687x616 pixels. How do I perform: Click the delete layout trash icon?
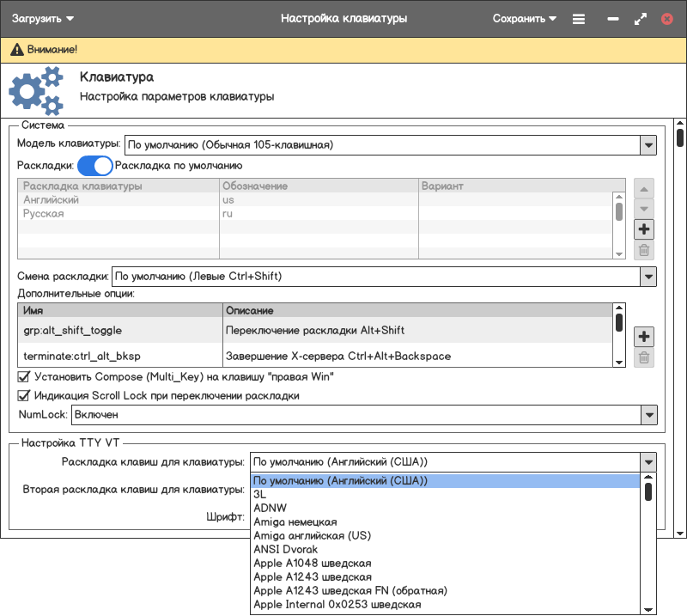pos(644,251)
